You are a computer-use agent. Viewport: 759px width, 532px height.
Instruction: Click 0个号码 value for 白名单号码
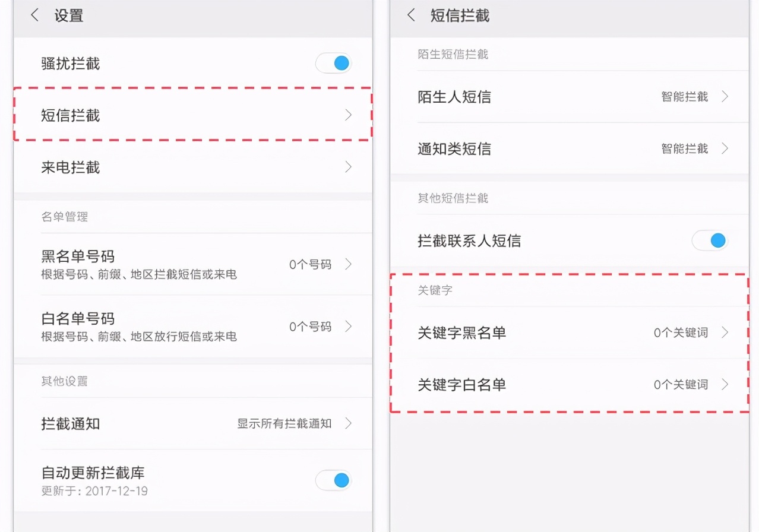[x=310, y=326]
